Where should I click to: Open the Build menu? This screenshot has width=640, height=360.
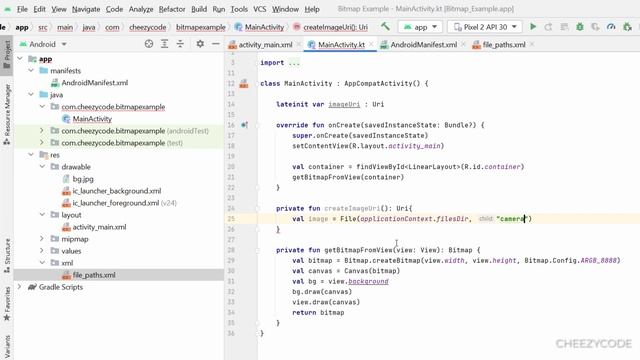199,9
